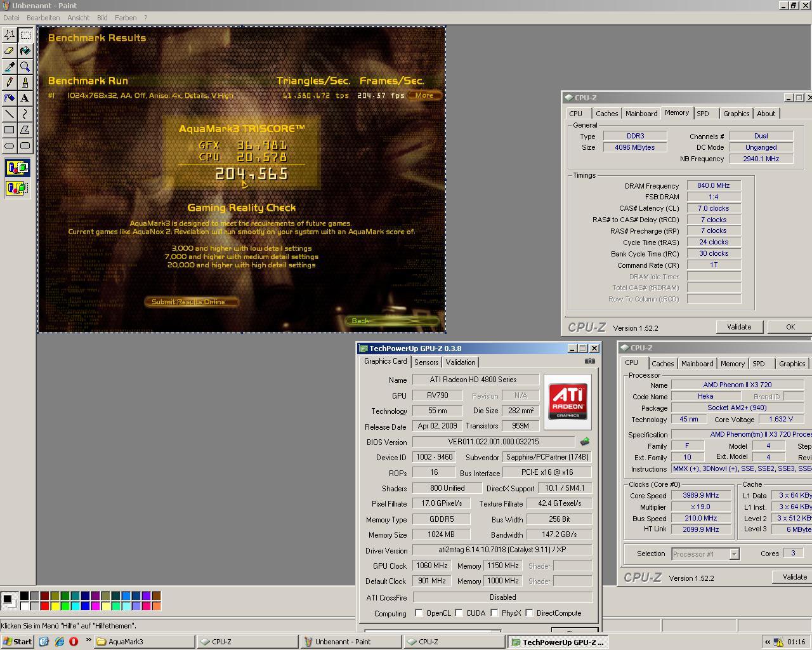Click Validate in the CPU-Z processor window
Image resolution: width=812 pixels, height=650 pixels.
794,577
